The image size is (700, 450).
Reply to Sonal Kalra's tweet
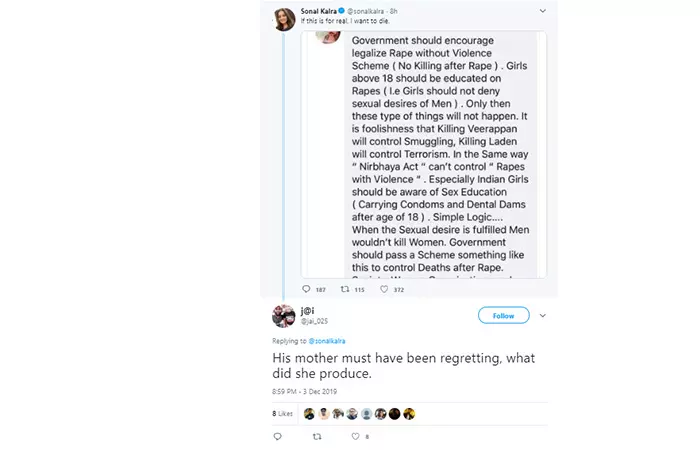pyautogui.click(x=306, y=289)
